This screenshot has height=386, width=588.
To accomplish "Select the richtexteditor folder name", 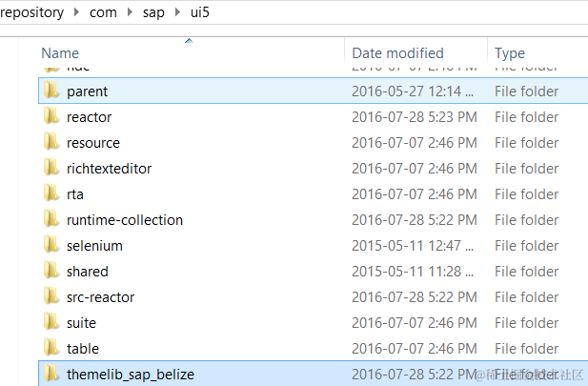I will point(109,169).
